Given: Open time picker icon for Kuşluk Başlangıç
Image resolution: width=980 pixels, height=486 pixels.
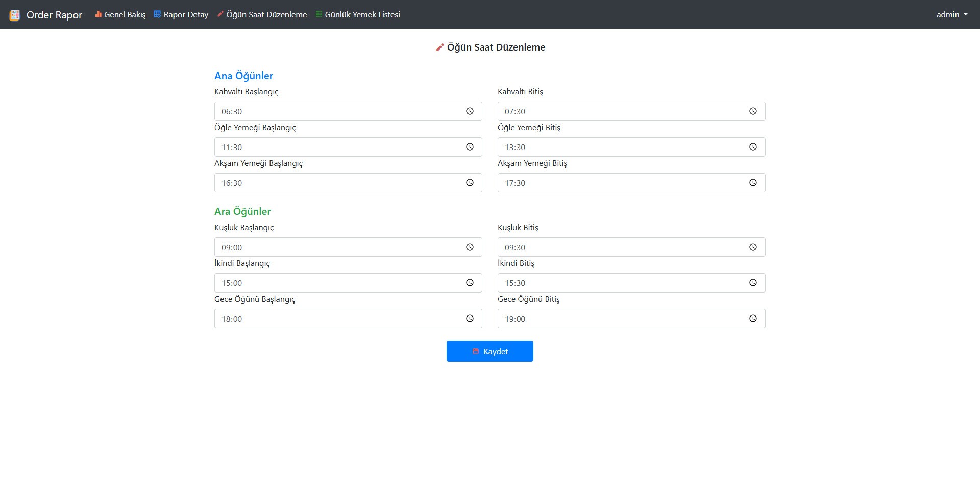Looking at the screenshot, I should click(470, 247).
